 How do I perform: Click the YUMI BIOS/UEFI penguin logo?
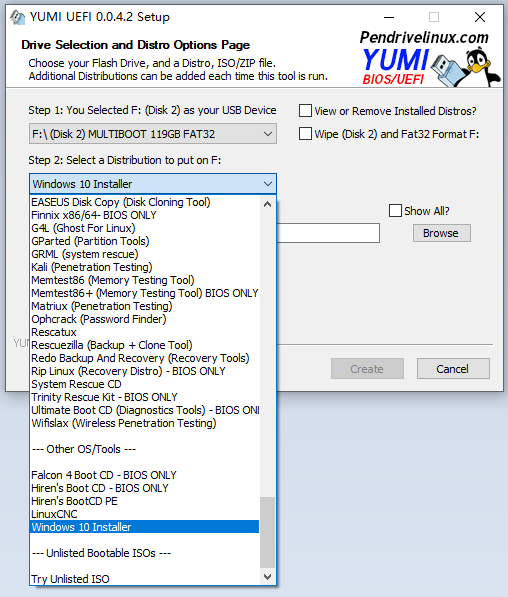[x=430, y=59]
